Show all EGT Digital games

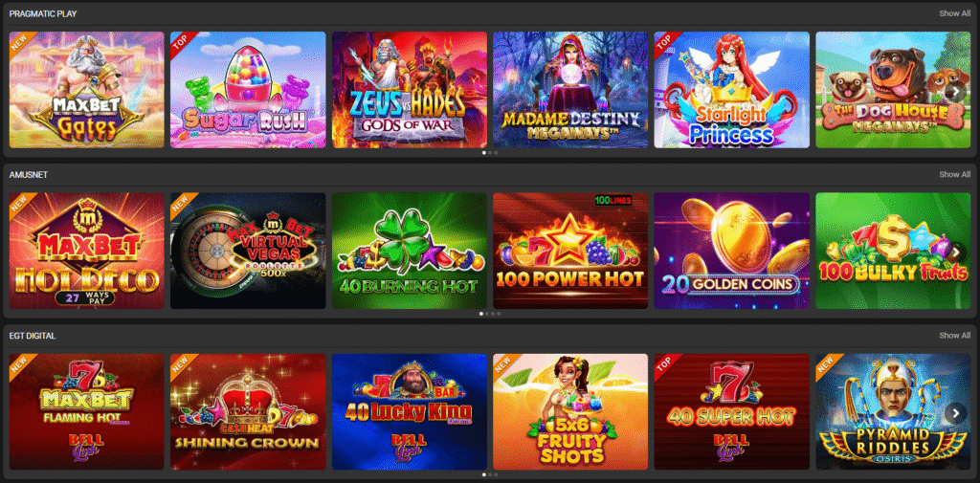click(x=954, y=336)
